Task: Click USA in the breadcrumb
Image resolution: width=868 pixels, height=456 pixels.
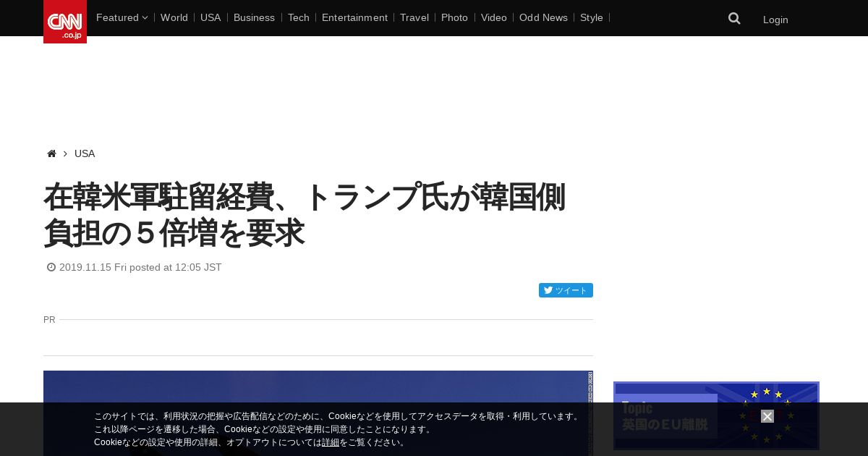Action: click(85, 153)
